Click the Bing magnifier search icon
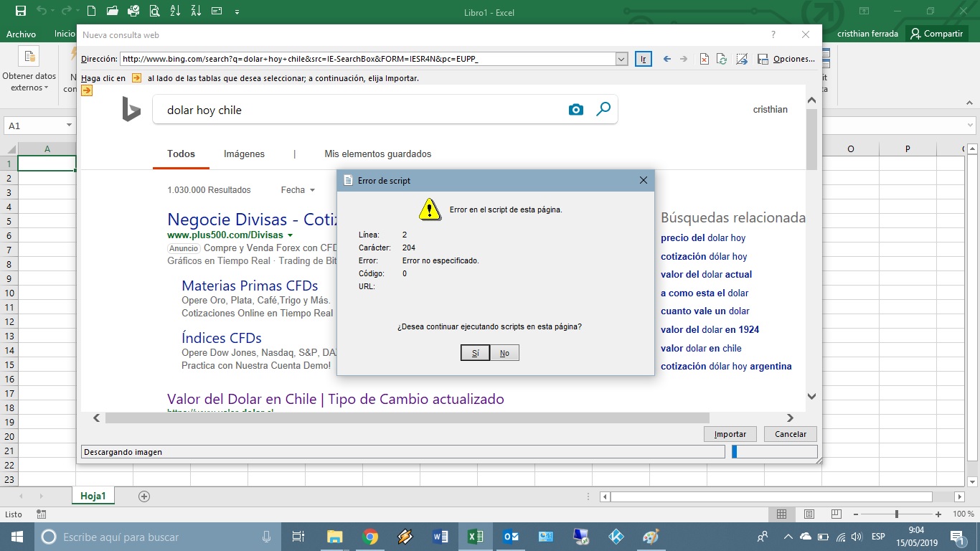 [x=603, y=110]
